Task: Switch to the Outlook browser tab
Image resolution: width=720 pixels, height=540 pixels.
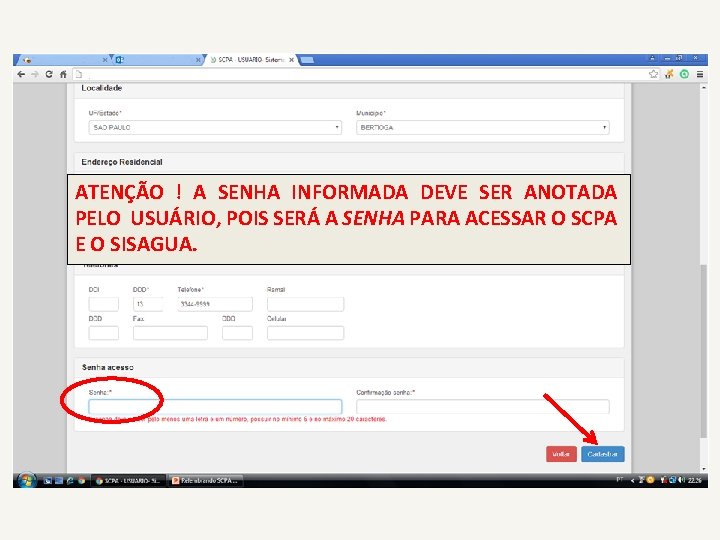Action: tap(157, 60)
